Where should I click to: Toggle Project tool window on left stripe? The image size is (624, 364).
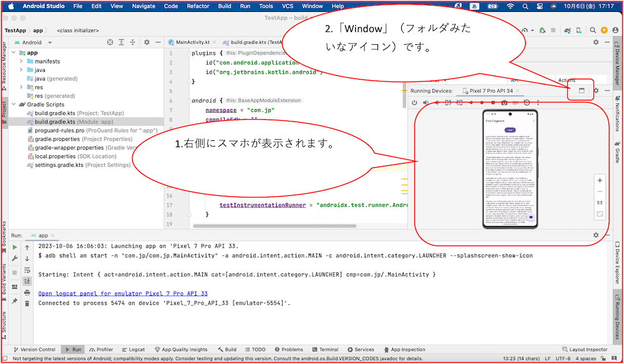coord(4,112)
